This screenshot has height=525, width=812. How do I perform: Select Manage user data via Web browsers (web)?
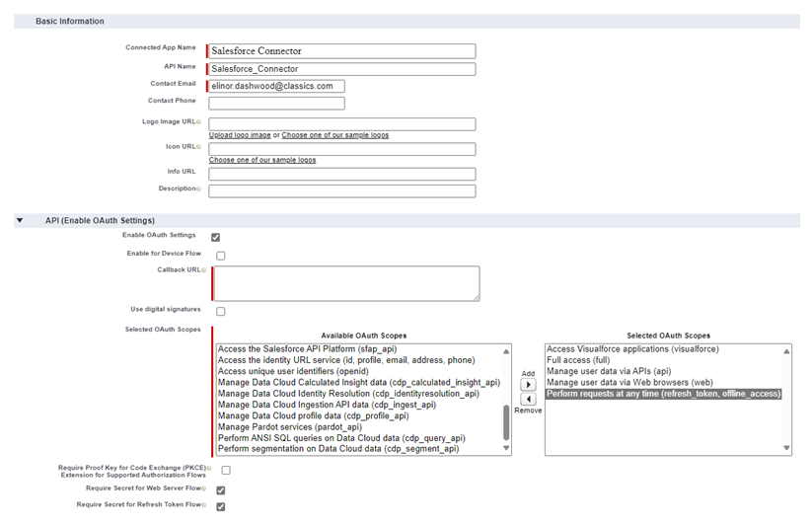pyautogui.click(x=663, y=383)
